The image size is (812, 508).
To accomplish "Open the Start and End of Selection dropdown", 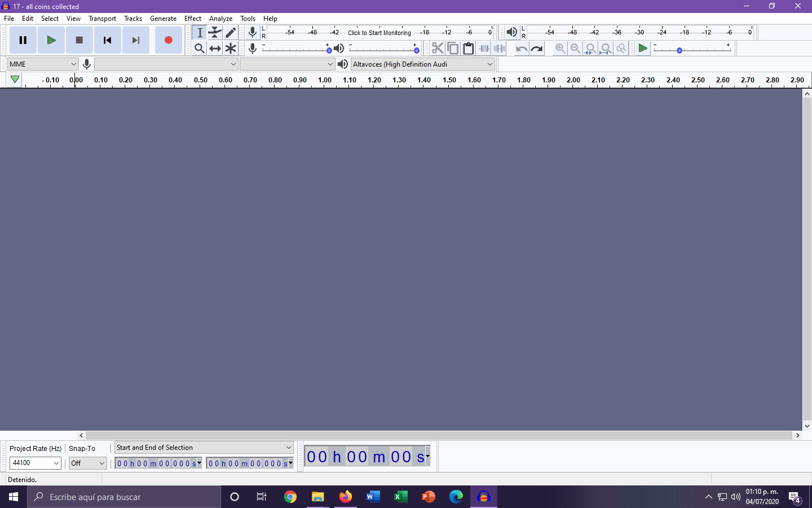I will coord(204,448).
